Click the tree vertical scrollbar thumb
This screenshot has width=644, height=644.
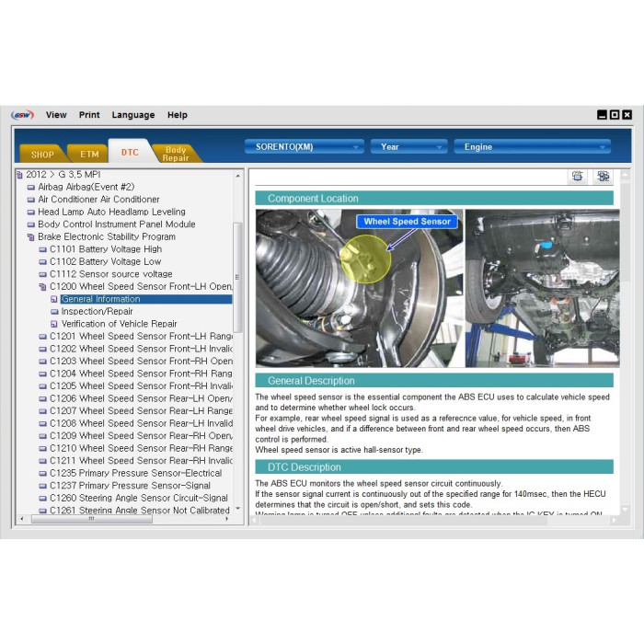(237, 277)
